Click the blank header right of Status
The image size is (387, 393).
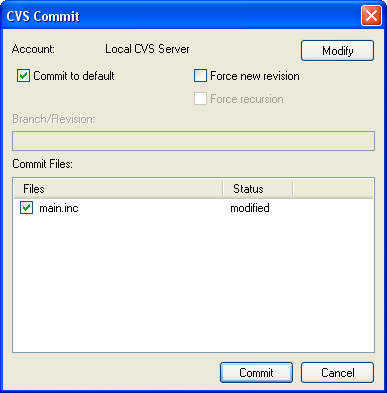click(333, 189)
